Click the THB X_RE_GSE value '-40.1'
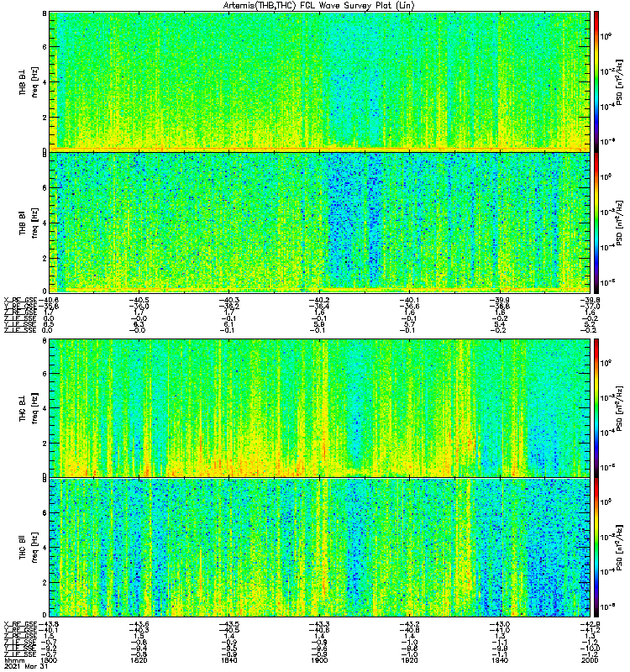This screenshot has width=630, height=672. 409,300
